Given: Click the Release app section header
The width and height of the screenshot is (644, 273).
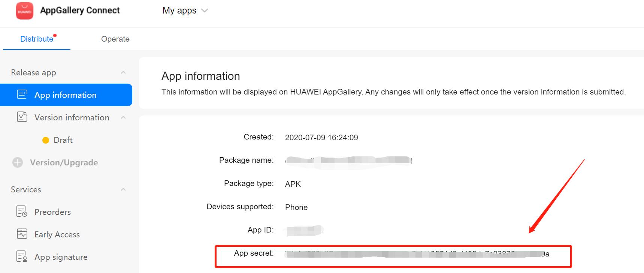Looking at the screenshot, I should click(x=33, y=72).
